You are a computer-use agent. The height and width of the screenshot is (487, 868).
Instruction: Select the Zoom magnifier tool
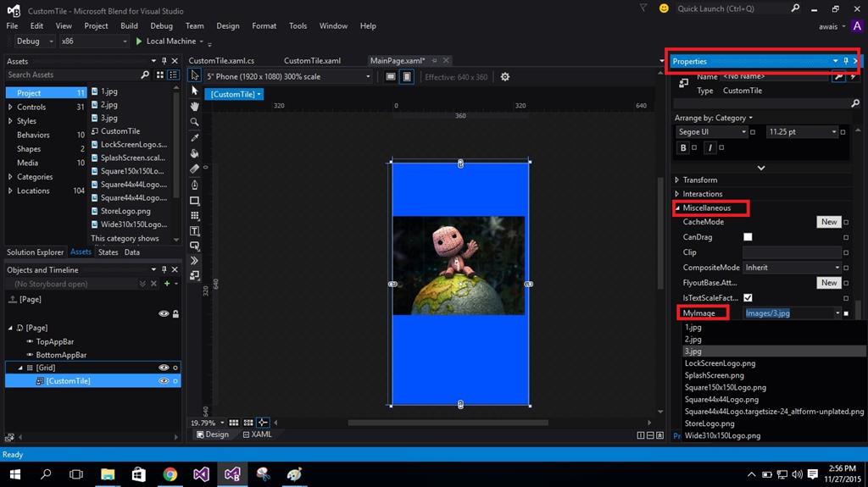[x=194, y=122]
